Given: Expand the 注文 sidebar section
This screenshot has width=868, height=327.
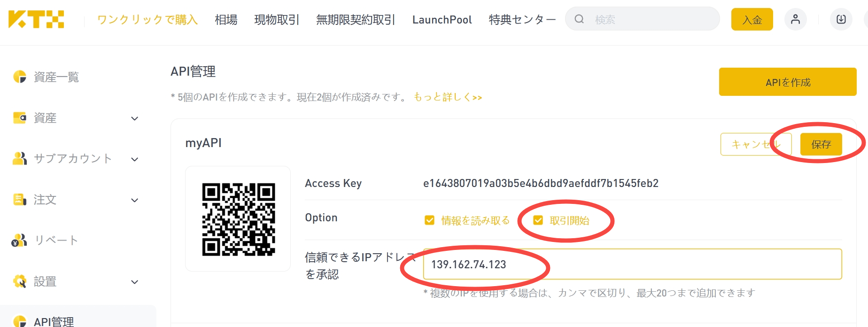Looking at the screenshot, I should tap(135, 200).
